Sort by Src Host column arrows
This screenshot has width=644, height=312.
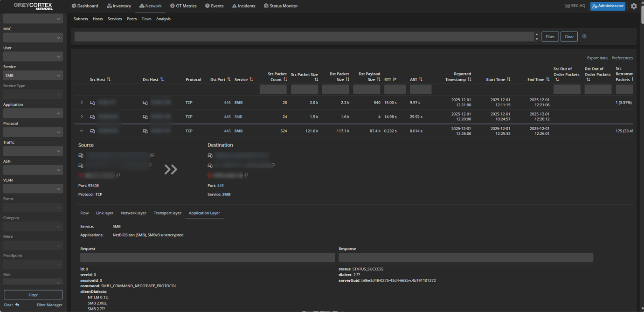click(x=109, y=79)
